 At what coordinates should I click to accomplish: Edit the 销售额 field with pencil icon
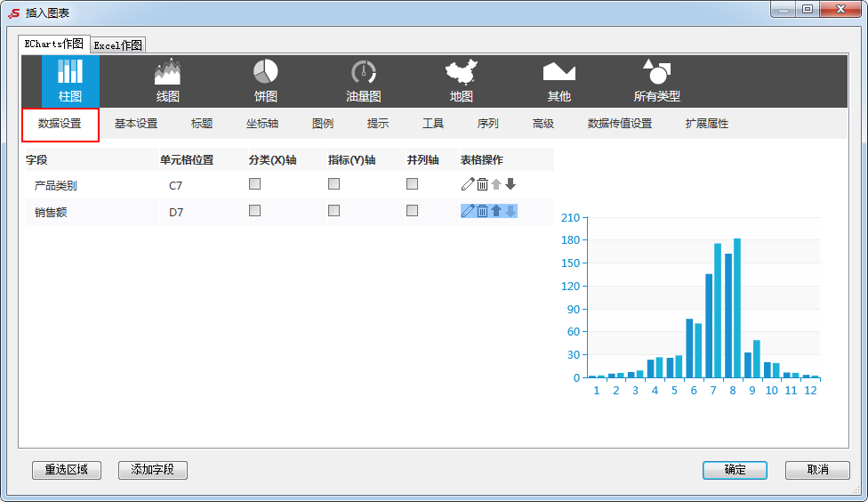[x=468, y=211]
